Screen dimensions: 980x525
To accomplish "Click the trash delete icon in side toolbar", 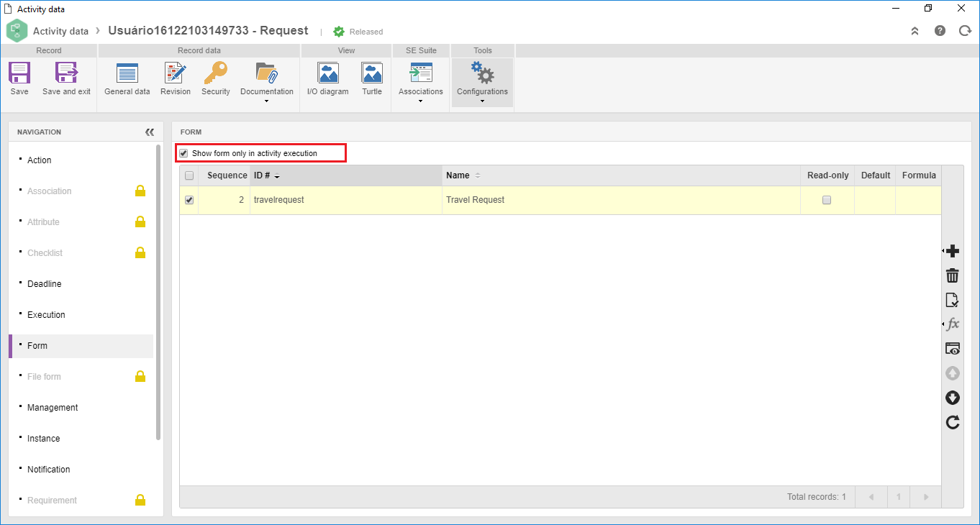I will [x=953, y=275].
